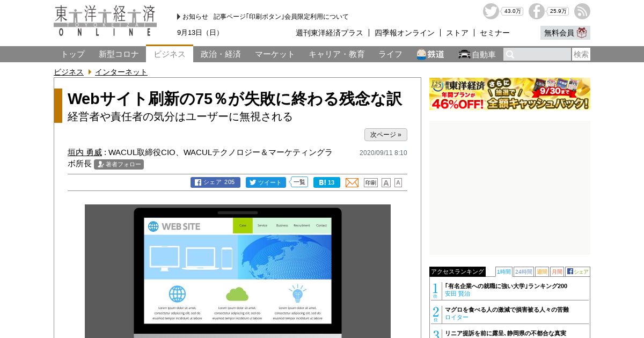Open the 印刷ボタン会員限定利用について notice link
This screenshot has width=644, height=338.
coord(281,17)
